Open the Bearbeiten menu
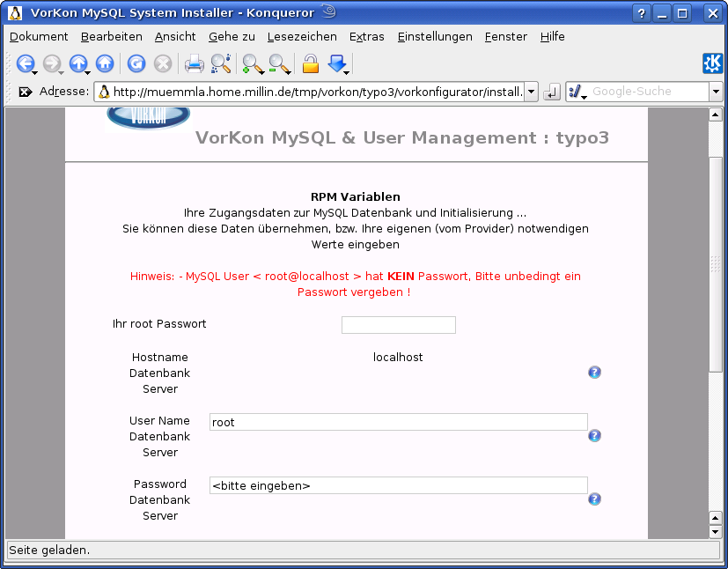 [112, 37]
